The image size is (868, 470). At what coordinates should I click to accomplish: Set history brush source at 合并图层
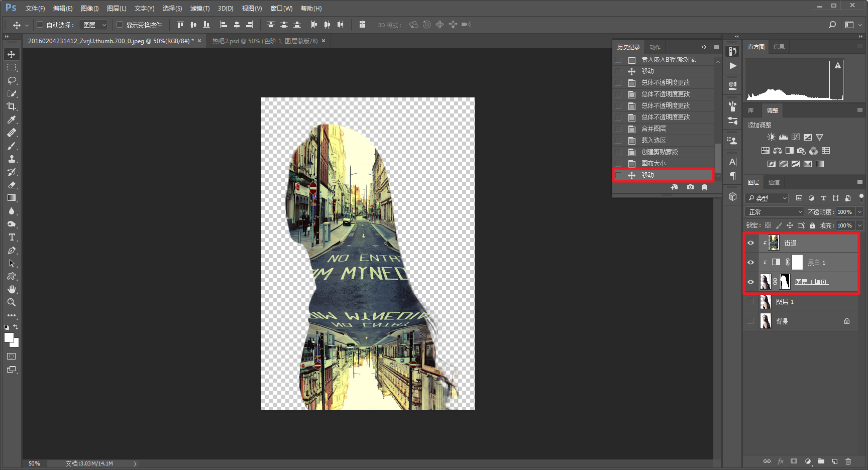(619, 129)
